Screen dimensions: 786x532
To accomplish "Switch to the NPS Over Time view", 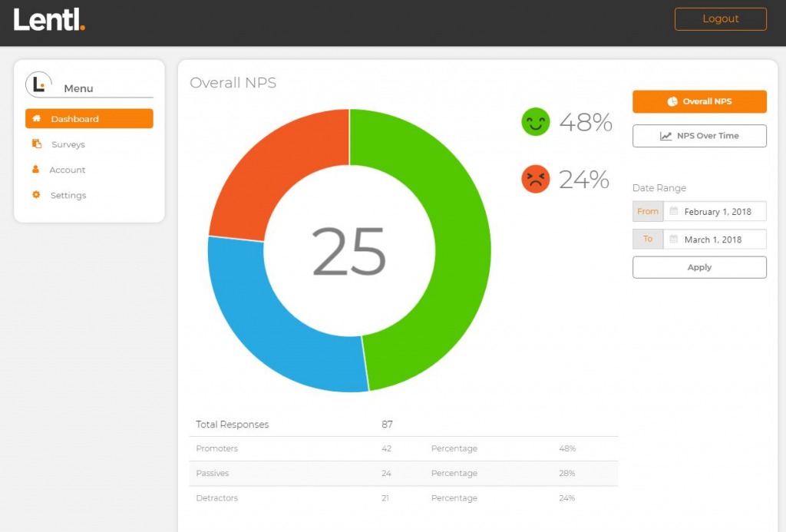I will [x=699, y=135].
